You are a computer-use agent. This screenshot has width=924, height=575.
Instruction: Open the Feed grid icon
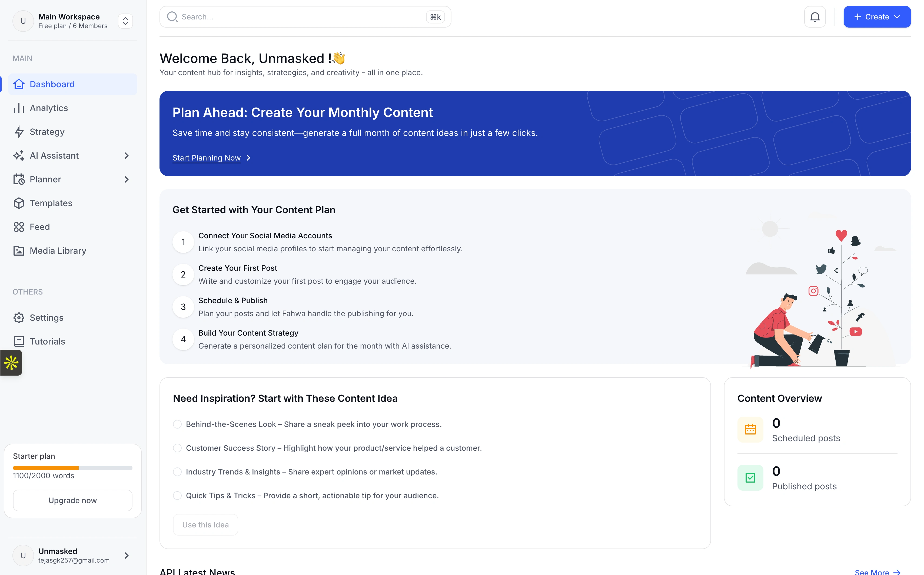[x=19, y=227]
